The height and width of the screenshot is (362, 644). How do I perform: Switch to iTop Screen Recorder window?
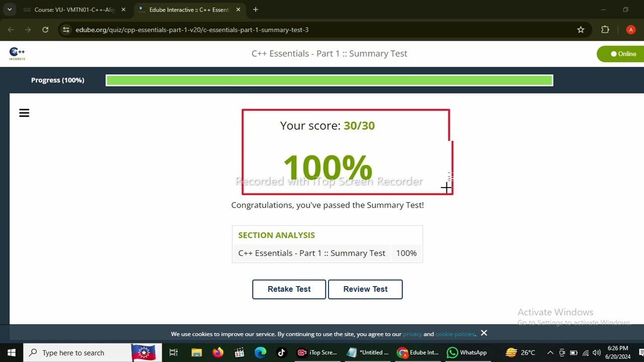click(x=317, y=352)
